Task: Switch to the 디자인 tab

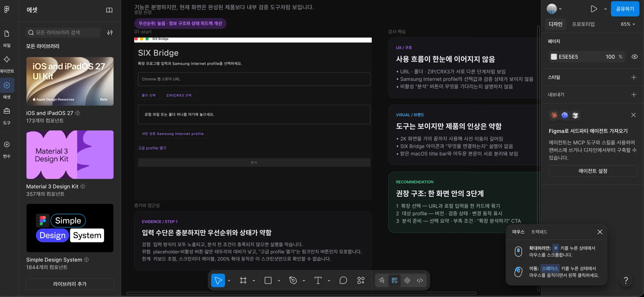Action: tap(555, 24)
